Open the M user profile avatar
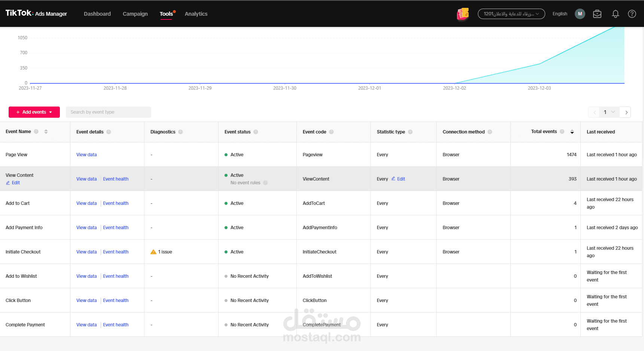 tap(580, 14)
